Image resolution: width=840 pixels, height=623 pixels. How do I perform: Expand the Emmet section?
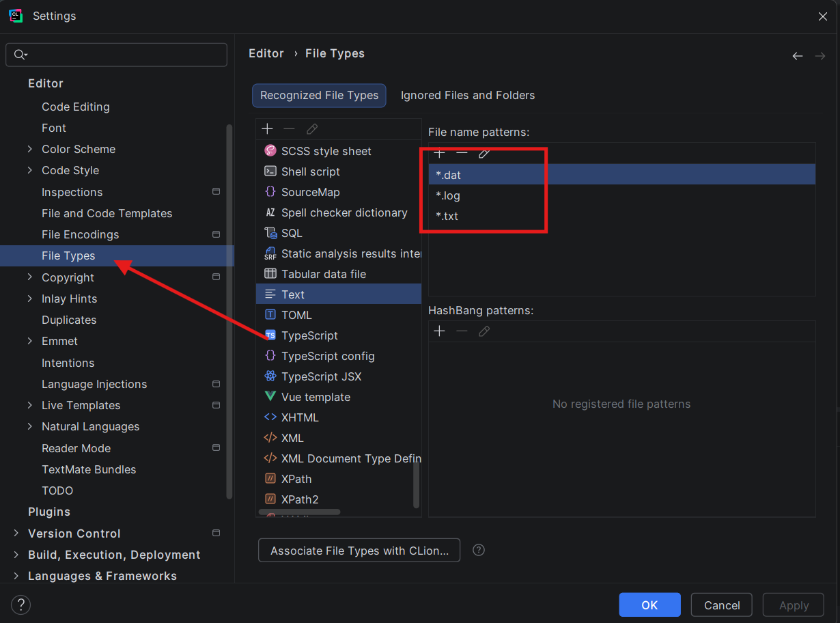29,341
